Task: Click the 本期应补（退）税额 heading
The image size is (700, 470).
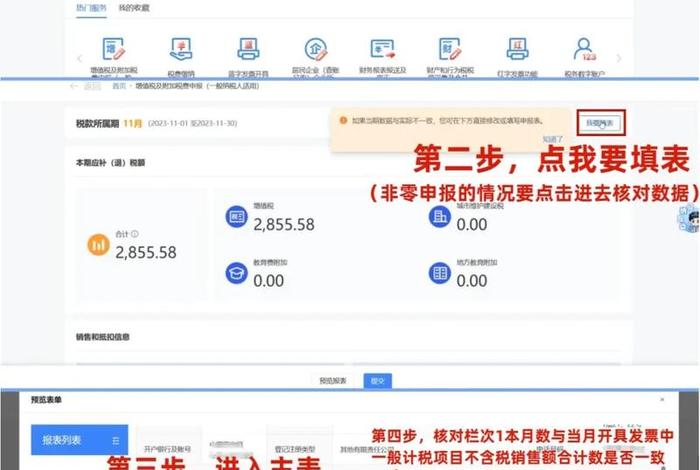Action: click(x=110, y=163)
